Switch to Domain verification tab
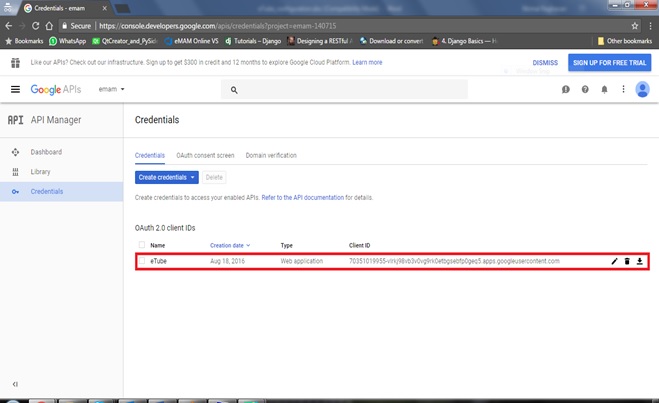The width and height of the screenshot is (659, 403). (271, 155)
